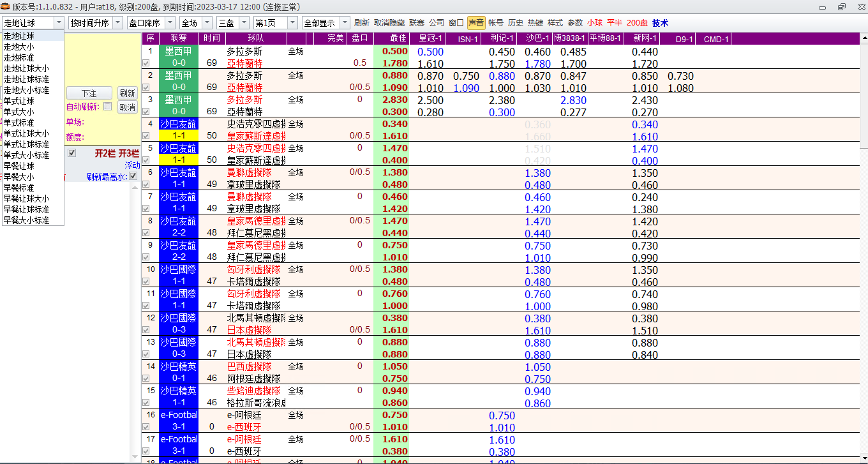Open 联赛 from the toolbar
868x464 pixels.
click(x=417, y=23)
